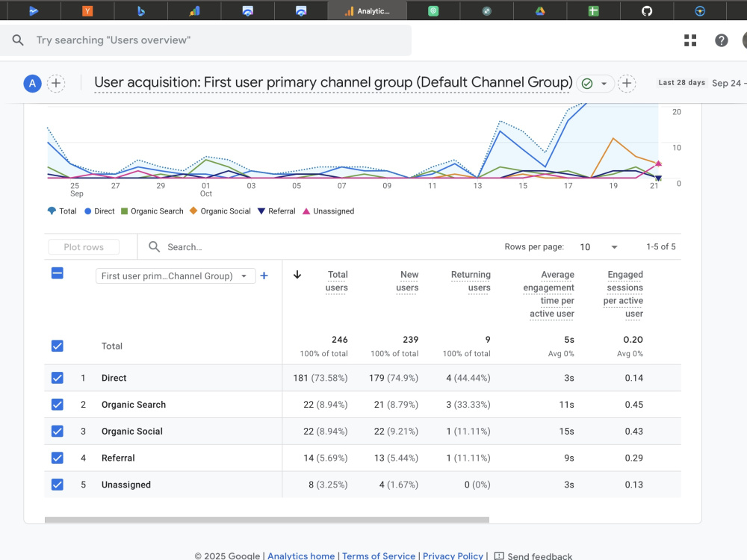Switch to the first blue arrow tab

coord(34,11)
